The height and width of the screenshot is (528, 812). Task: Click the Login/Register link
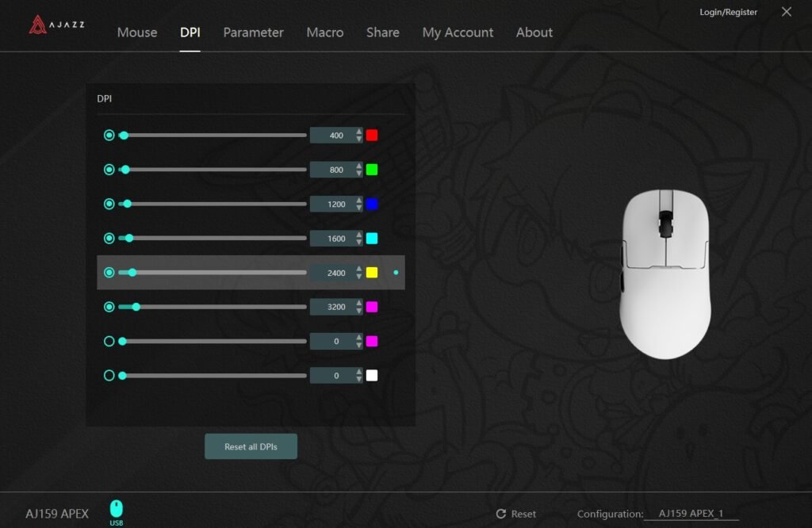(728, 12)
